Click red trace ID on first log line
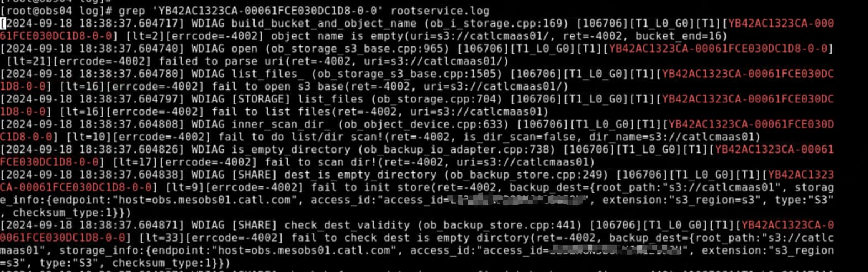This screenshot has width=868, height=272. click(781, 23)
